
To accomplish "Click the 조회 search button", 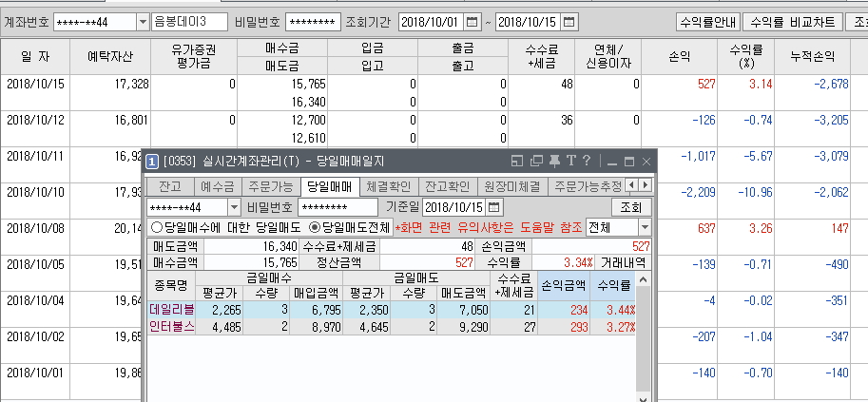I will pyautogui.click(x=630, y=207).
